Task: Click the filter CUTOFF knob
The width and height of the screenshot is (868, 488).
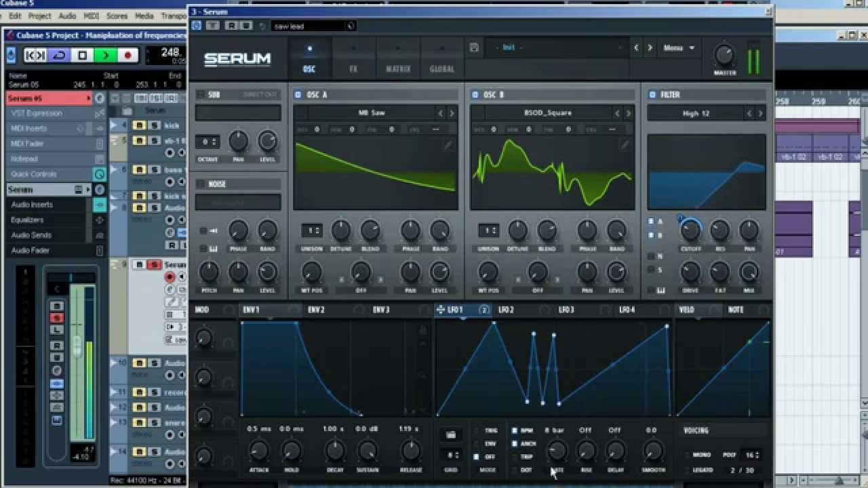Action: (x=690, y=230)
